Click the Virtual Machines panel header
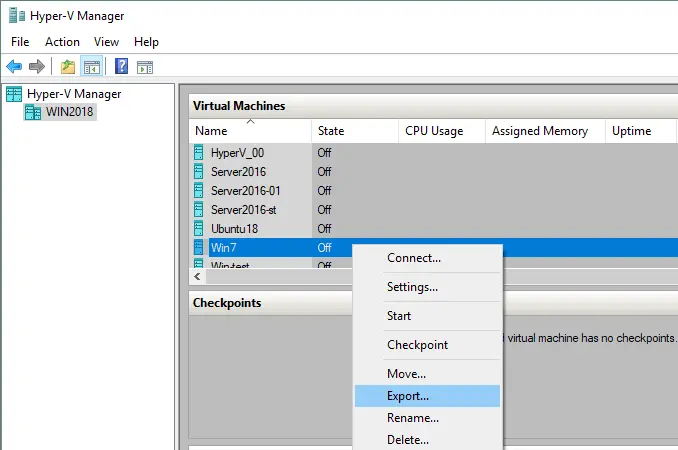Viewport: 678px width, 450px height. (433, 106)
